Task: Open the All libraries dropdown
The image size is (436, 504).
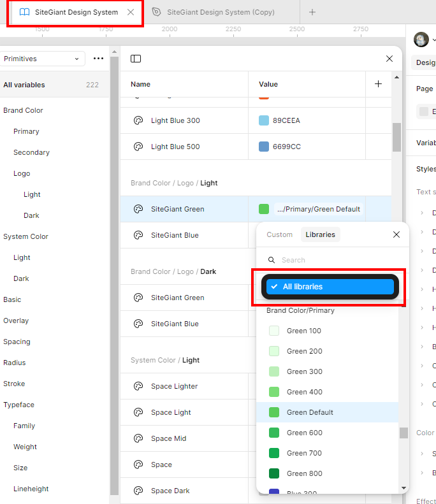Action: click(330, 286)
